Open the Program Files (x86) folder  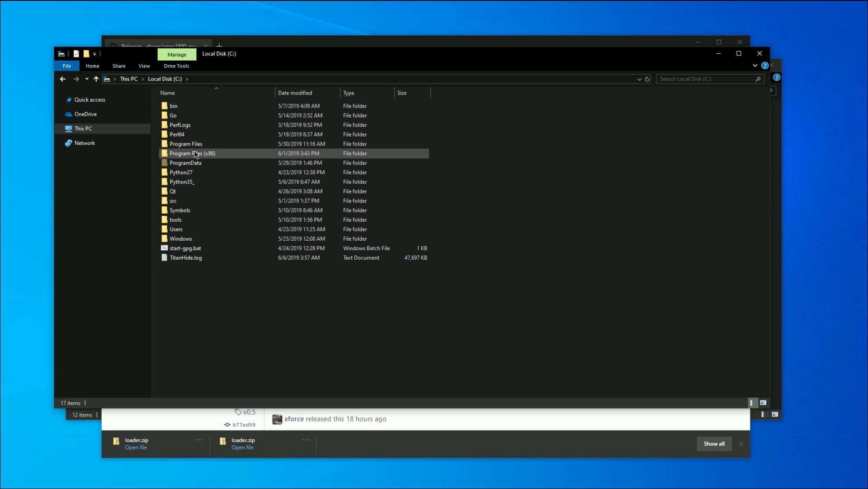point(192,153)
